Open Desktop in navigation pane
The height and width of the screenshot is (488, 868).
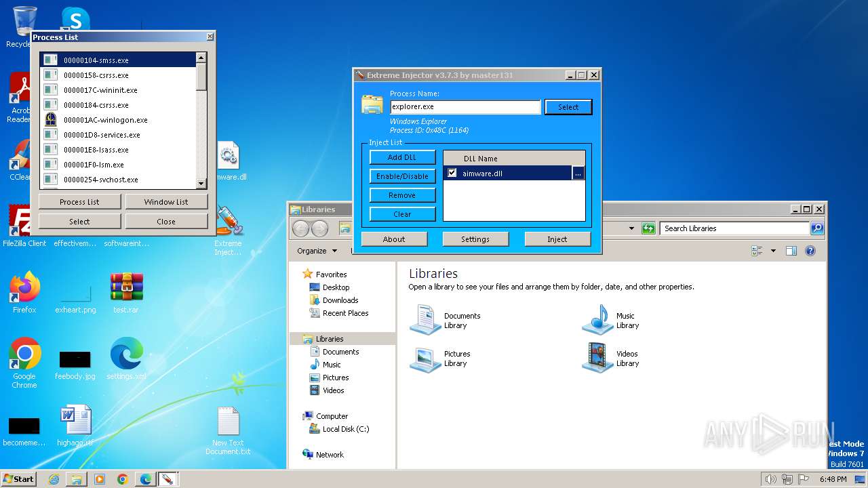point(330,287)
